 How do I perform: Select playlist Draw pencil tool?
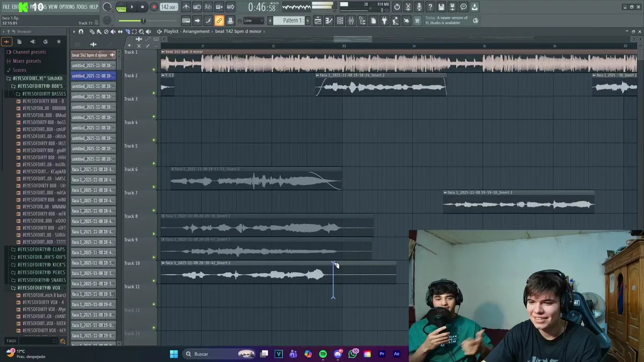[92, 31]
